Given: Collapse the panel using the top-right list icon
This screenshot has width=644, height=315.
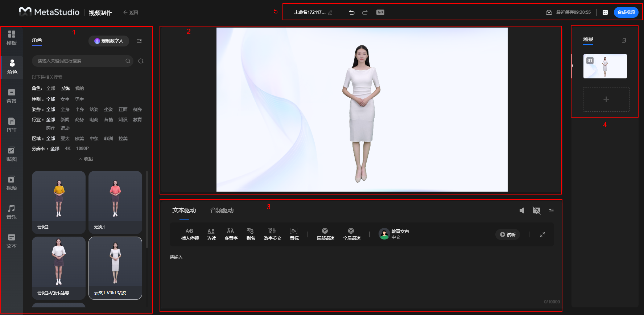Looking at the screenshot, I should [x=139, y=41].
